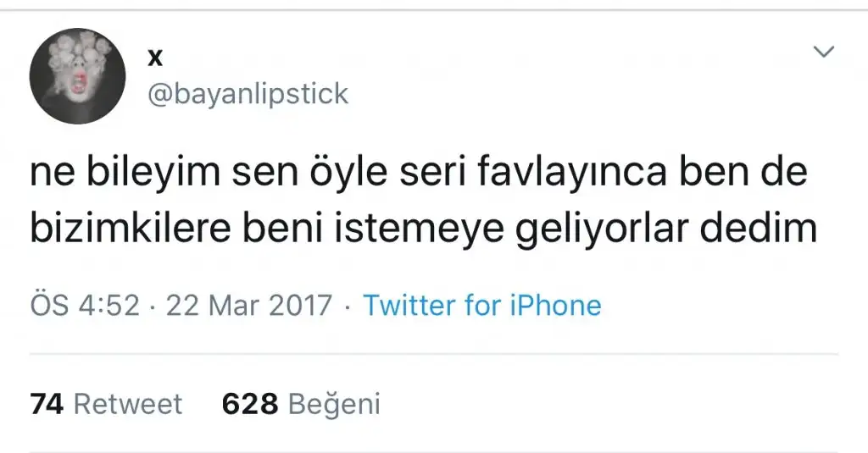Screen dimensions: 868x453
Task: Click the retweet count number 74
Action: (x=47, y=404)
